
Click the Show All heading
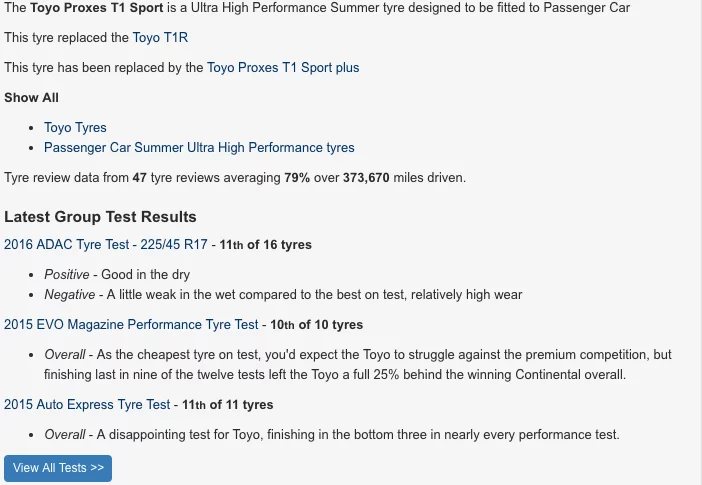pos(31,98)
